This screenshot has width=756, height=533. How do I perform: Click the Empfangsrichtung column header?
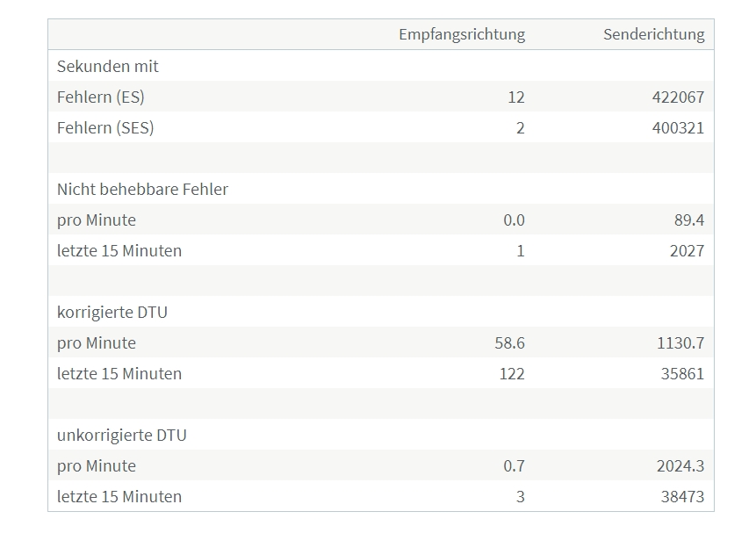(461, 34)
